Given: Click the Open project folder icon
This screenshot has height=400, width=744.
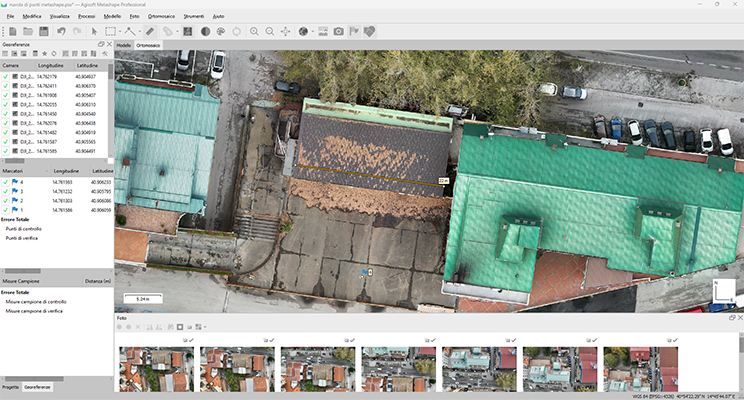Looking at the screenshot, I should click(x=27, y=32).
